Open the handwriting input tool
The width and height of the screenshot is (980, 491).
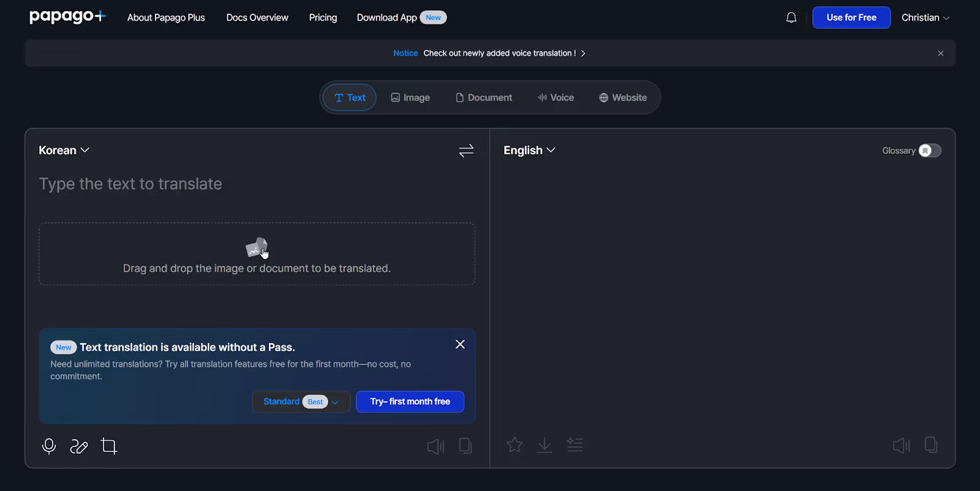79,446
